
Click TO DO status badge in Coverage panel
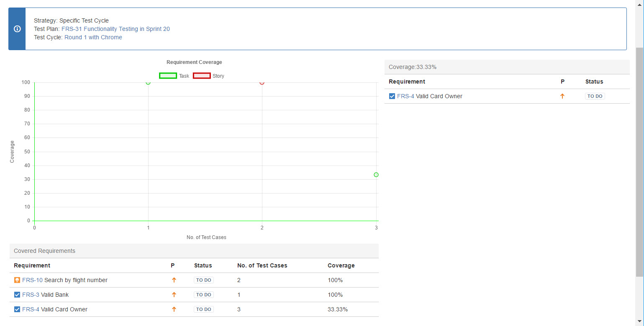click(x=595, y=96)
